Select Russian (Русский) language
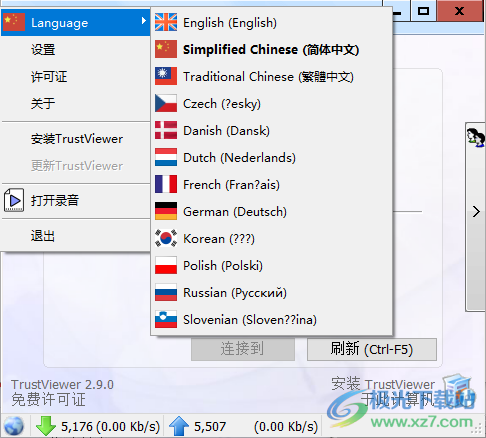This screenshot has width=486, height=438. [x=271, y=293]
